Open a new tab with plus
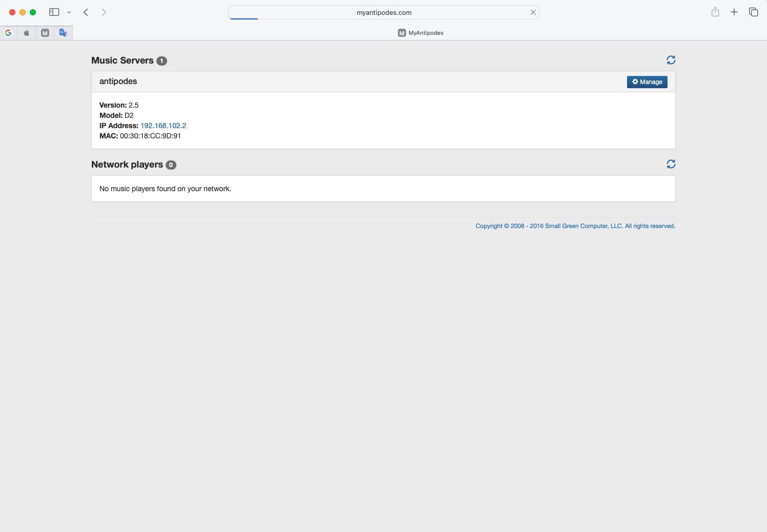Screen dimensions: 767x532 pos(734,12)
